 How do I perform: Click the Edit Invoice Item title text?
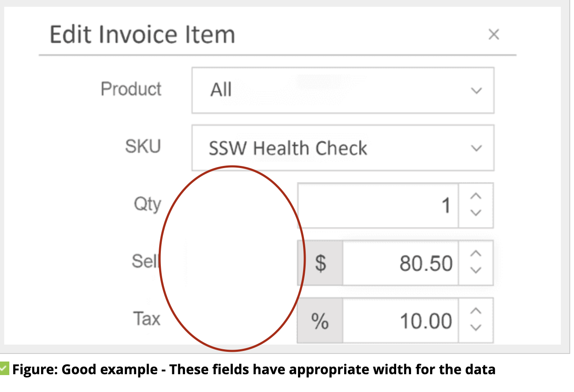pyautogui.click(x=142, y=34)
